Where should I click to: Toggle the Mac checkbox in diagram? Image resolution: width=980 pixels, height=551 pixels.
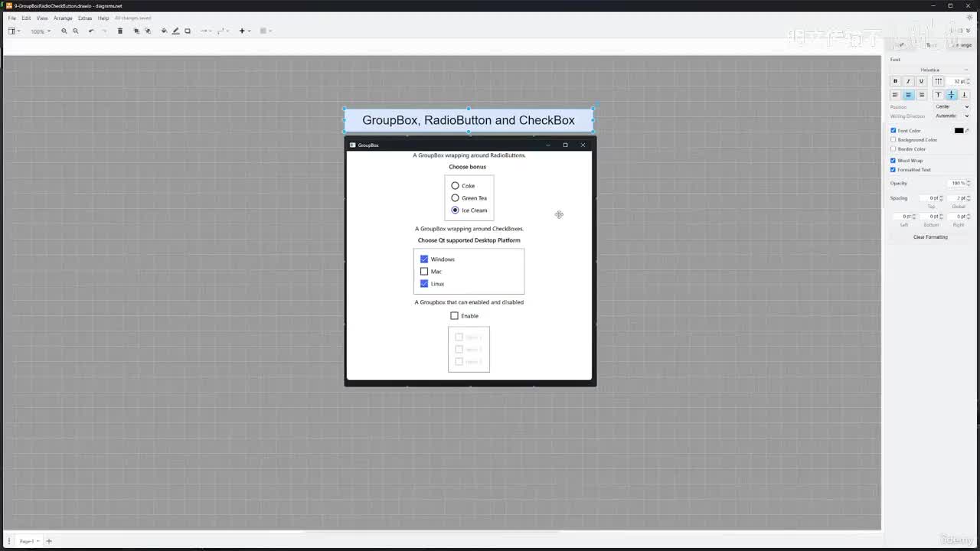tap(424, 272)
